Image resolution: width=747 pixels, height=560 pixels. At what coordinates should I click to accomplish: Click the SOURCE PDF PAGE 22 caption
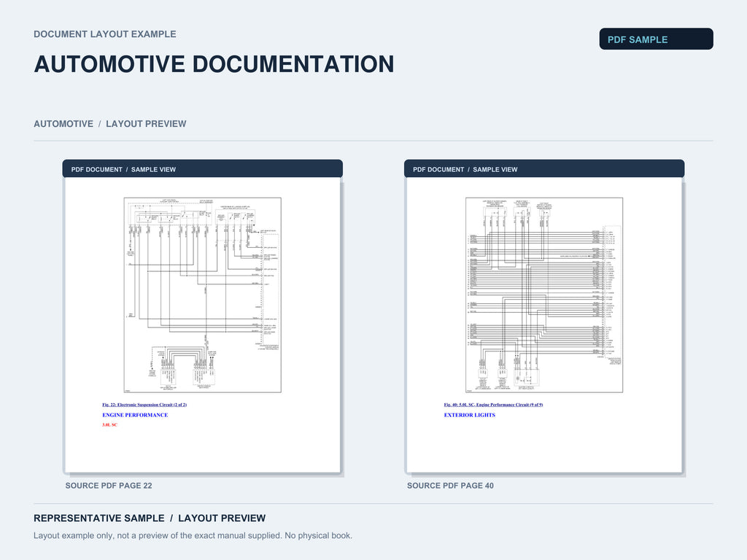pos(109,486)
